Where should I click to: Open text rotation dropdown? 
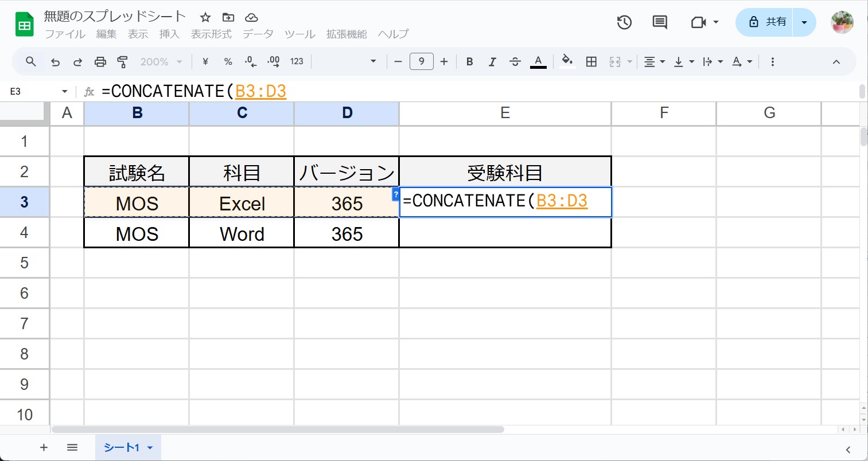[742, 61]
